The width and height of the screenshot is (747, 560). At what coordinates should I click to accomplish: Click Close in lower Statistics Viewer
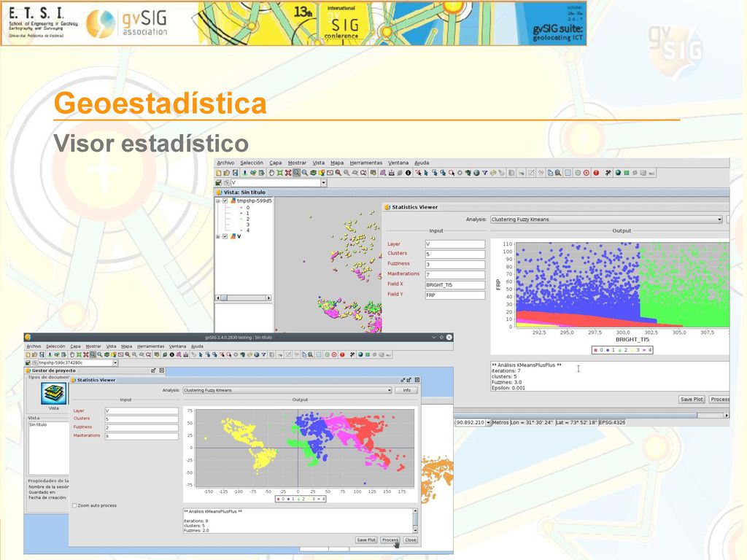point(411,540)
